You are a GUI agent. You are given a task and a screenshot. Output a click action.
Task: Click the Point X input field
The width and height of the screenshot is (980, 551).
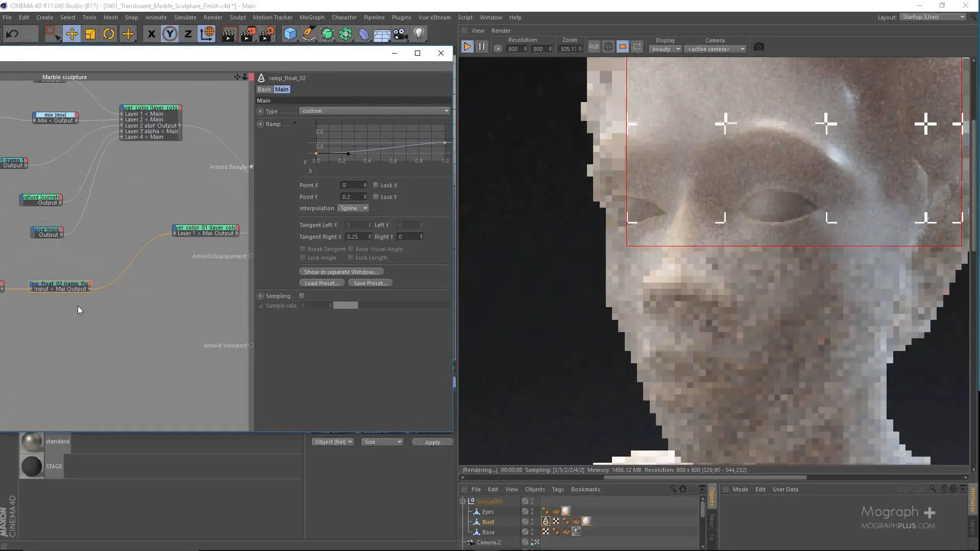353,185
